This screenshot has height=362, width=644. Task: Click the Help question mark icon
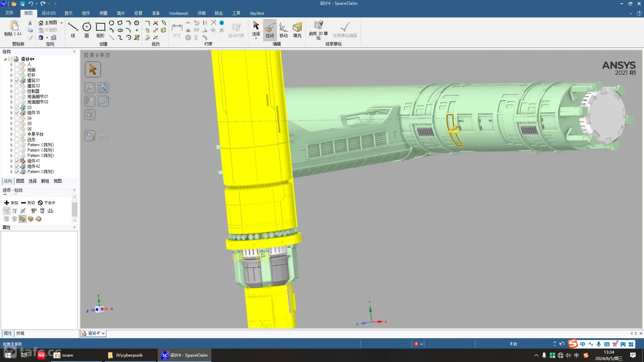tap(639, 13)
